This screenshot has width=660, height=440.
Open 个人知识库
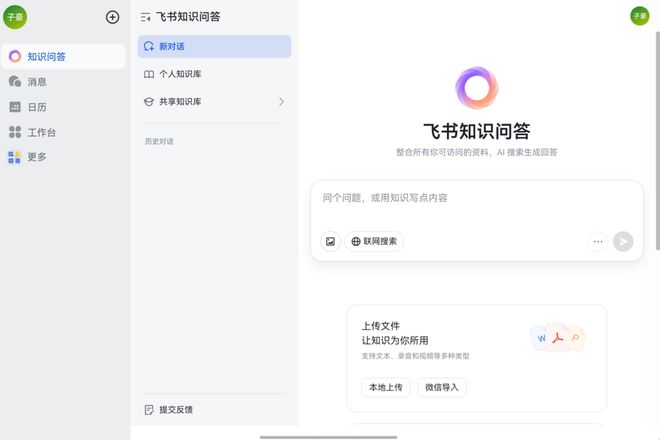coord(180,74)
